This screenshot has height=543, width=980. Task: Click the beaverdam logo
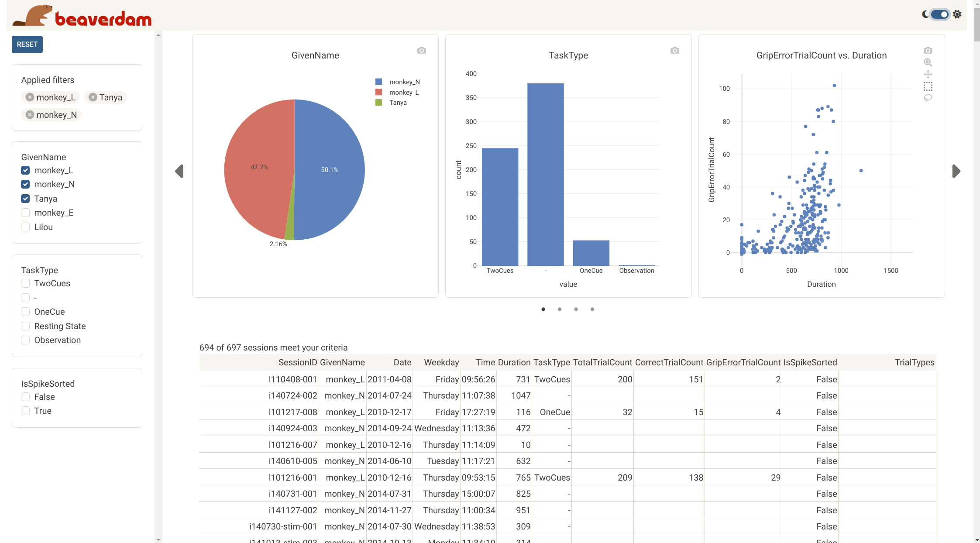pos(82,16)
